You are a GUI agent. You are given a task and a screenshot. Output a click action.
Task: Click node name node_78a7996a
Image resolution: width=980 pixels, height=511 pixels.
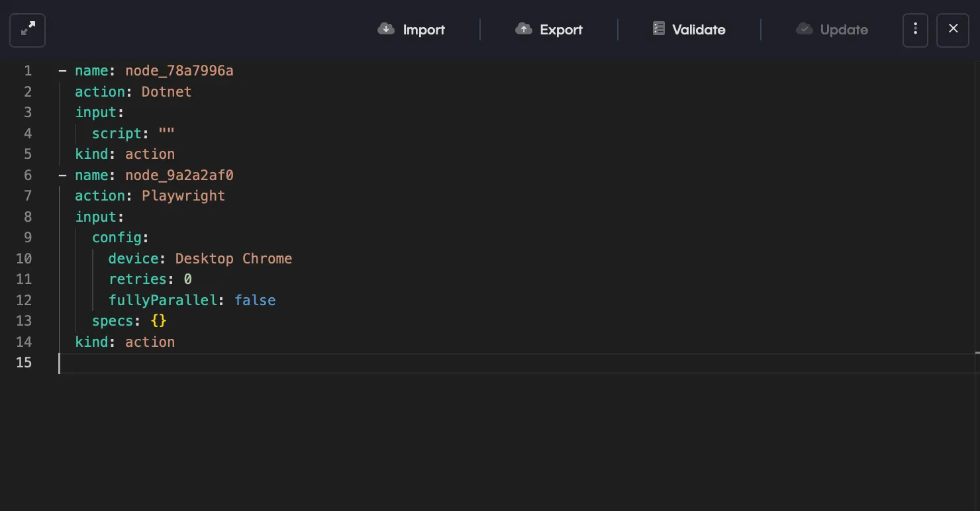pyautogui.click(x=179, y=71)
